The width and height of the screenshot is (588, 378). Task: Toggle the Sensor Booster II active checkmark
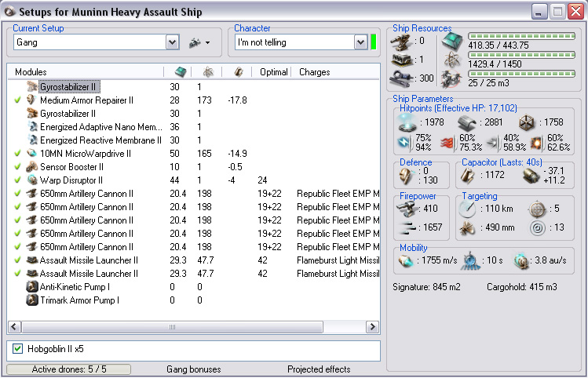click(17, 167)
